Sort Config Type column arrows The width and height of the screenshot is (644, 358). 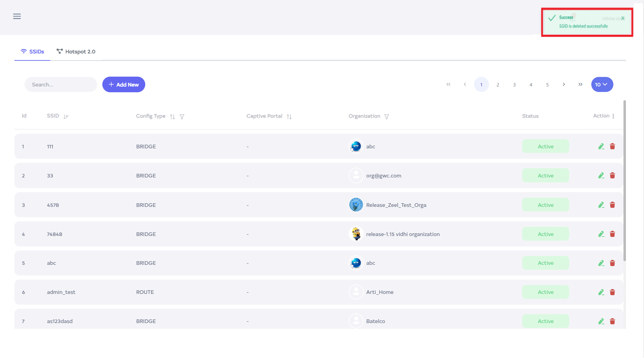coord(172,116)
